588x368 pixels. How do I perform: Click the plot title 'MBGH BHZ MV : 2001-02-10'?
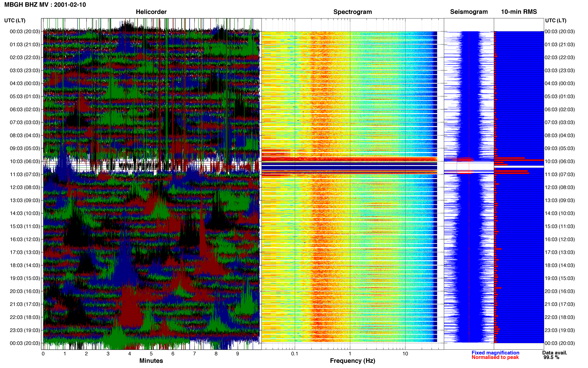point(45,5)
